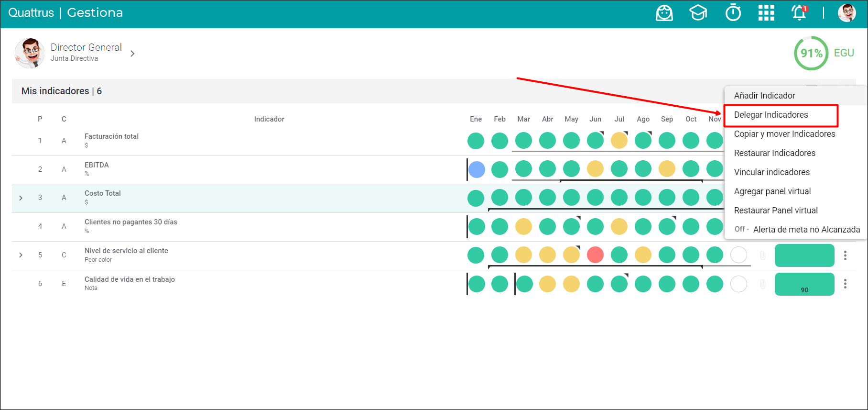This screenshot has height=410, width=868.
Task: Open the notifications bell icon
Action: [799, 13]
